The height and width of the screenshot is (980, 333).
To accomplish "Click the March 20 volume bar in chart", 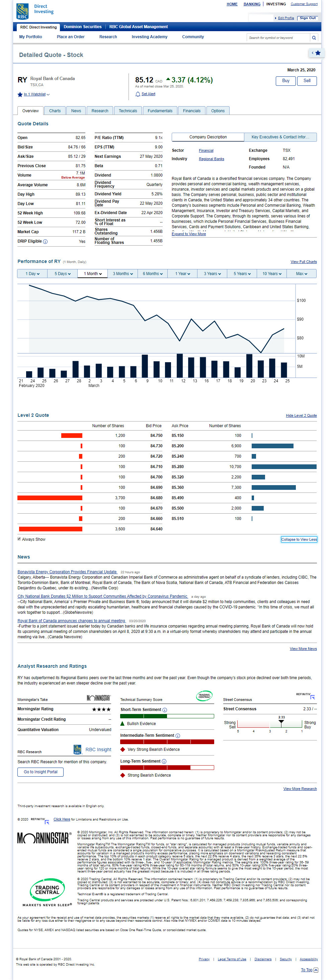I will coord(249,366).
